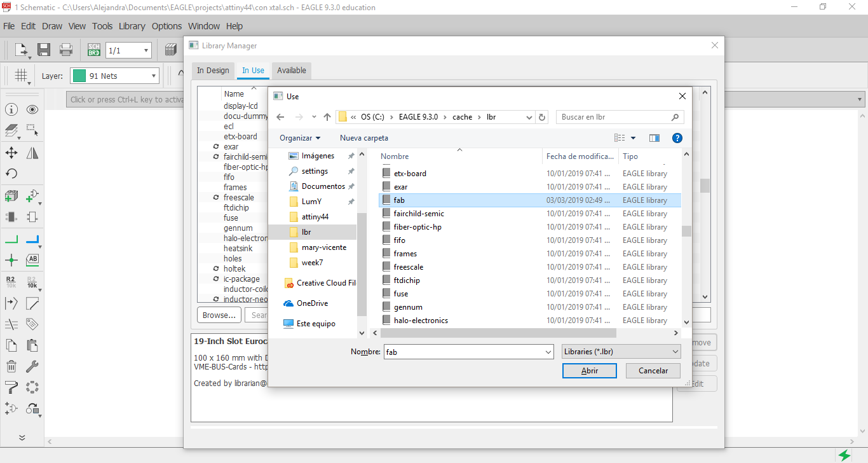Select the blue Bus drawing tool
Viewport: 868px width, 463px height.
(x=32, y=240)
